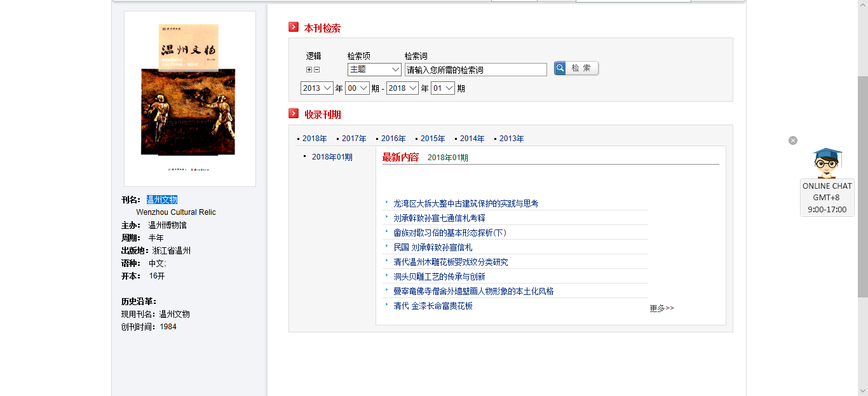The image size is (868, 396).
Task: Select the 2017年 year tab
Action: [354, 139]
